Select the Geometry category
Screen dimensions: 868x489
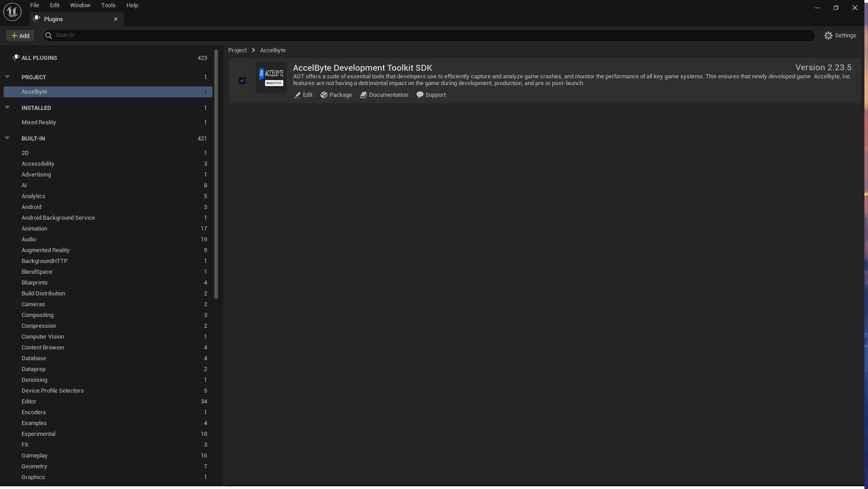108,466
